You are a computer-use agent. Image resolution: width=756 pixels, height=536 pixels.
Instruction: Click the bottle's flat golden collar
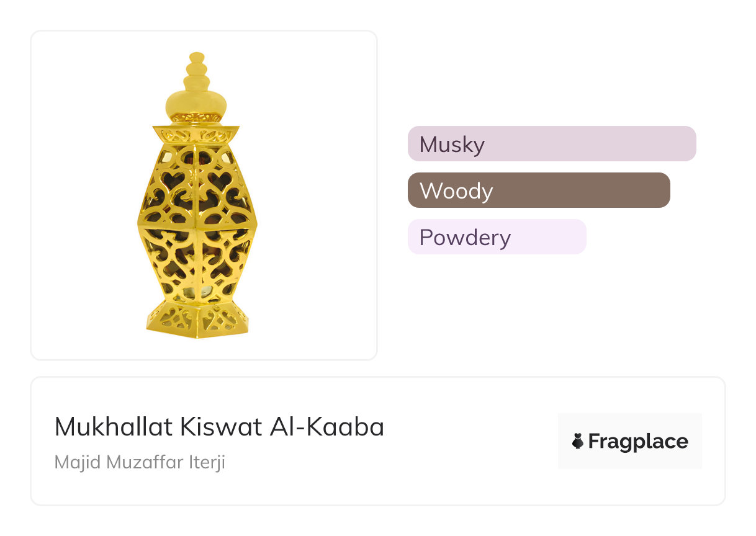(197, 133)
